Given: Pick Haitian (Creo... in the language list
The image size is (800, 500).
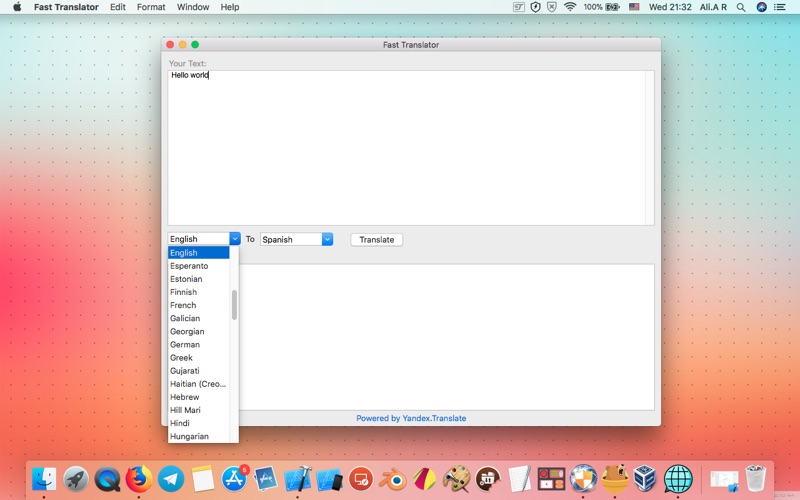Looking at the screenshot, I should (198, 384).
